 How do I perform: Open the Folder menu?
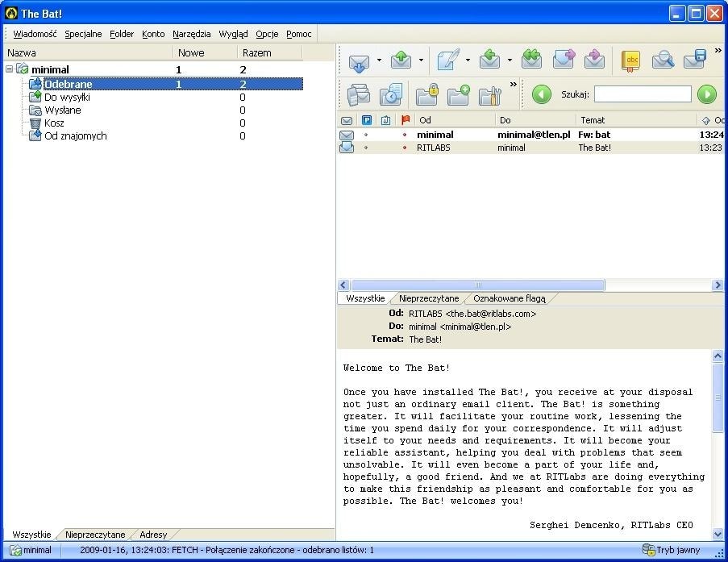click(122, 34)
